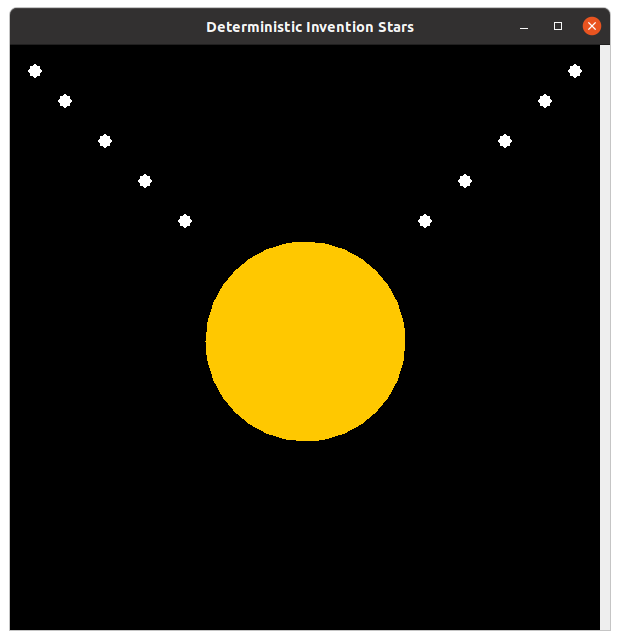Click the lowest star on the right diagonal

tap(425, 221)
